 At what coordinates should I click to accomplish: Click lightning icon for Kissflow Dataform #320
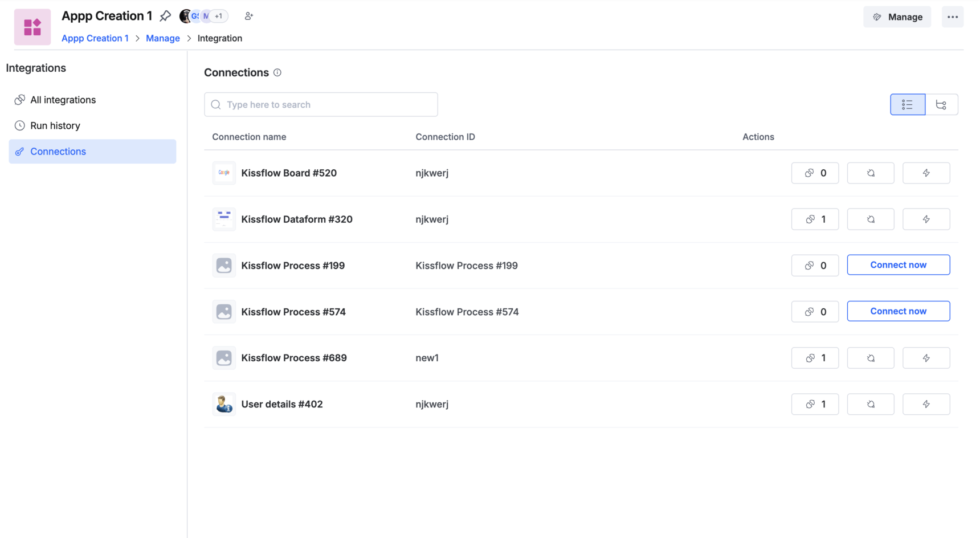coord(926,219)
